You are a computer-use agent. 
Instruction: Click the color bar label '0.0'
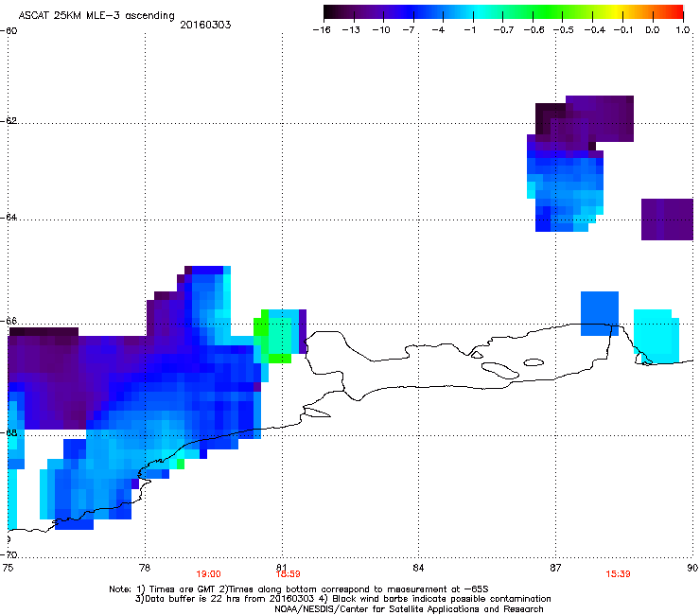(x=653, y=30)
